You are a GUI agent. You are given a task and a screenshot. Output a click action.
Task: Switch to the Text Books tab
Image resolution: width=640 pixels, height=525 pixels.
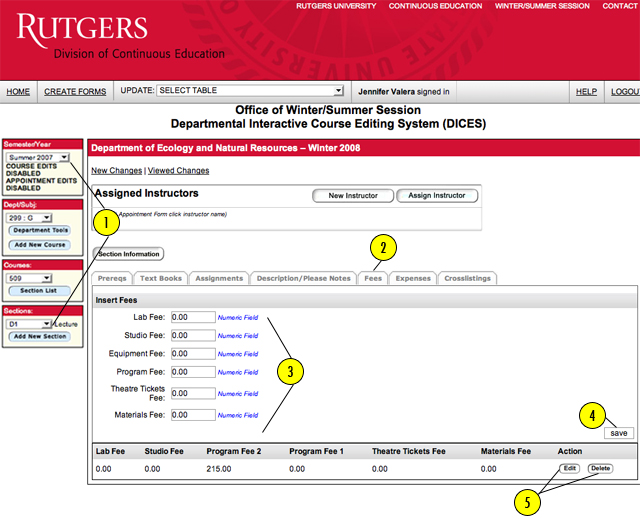click(161, 278)
